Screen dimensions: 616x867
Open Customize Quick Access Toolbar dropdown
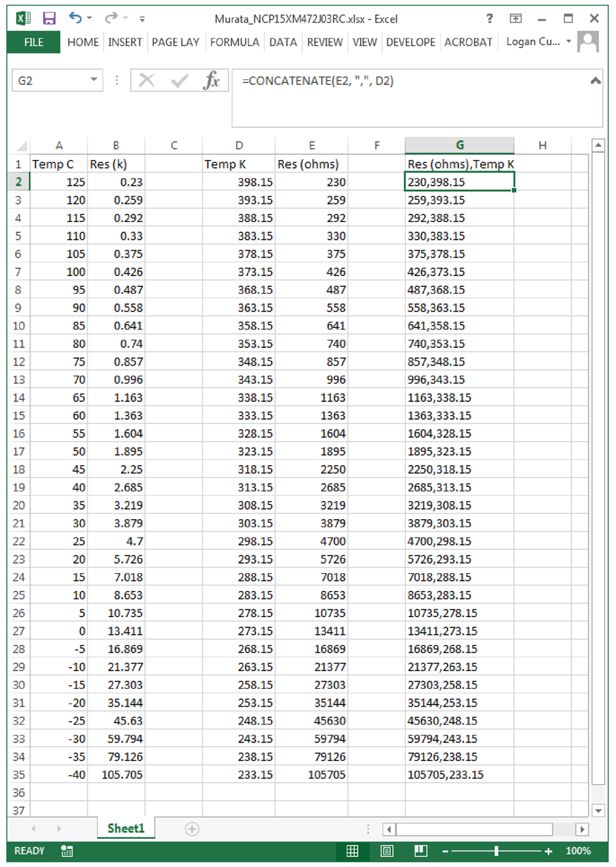tap(142, 18)
